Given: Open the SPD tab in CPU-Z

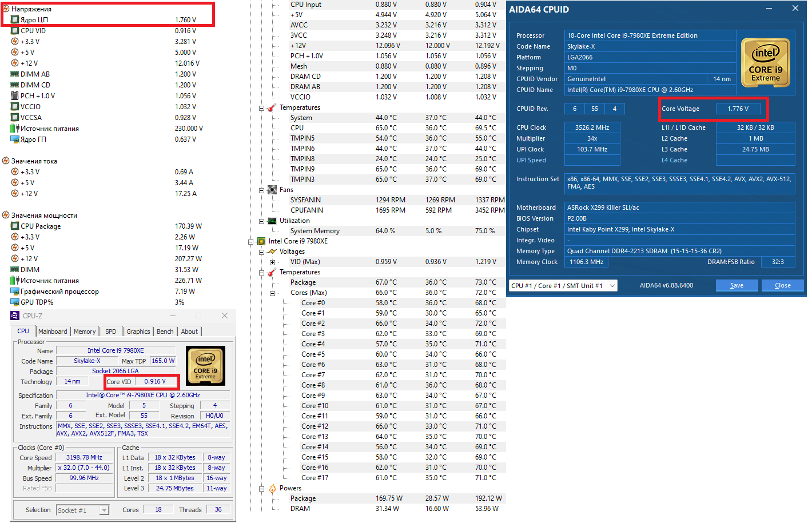Looking at the screenshot, I should [111, 332].
